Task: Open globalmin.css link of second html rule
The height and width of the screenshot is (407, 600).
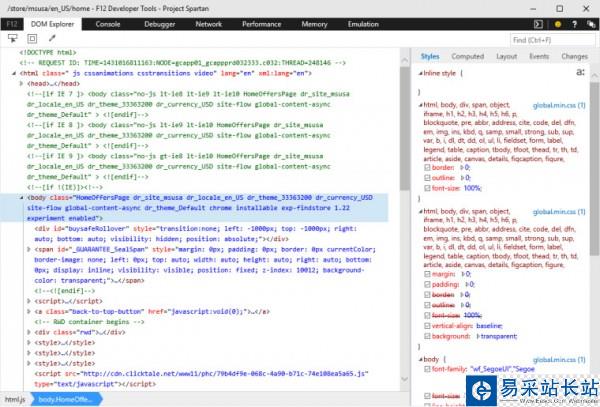Action: coord(559,212)
